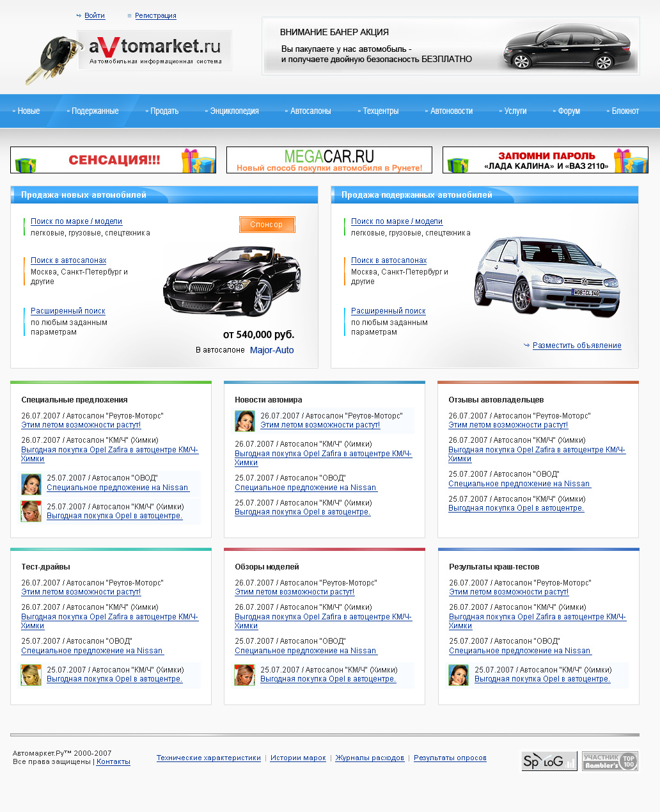The height and width of the screenshot is (812, 660).
Task: Open the Техцентры menu item
Action: [381, 111]
